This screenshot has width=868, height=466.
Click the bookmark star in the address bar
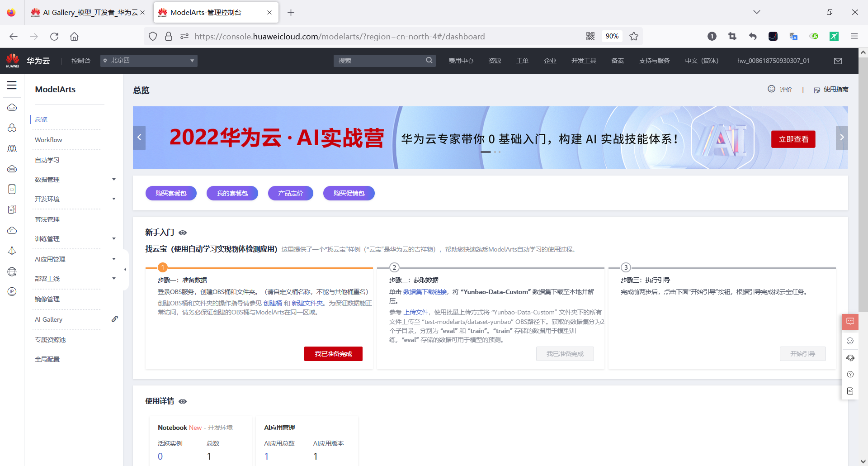pyautogui.click(x=633, y=36)
